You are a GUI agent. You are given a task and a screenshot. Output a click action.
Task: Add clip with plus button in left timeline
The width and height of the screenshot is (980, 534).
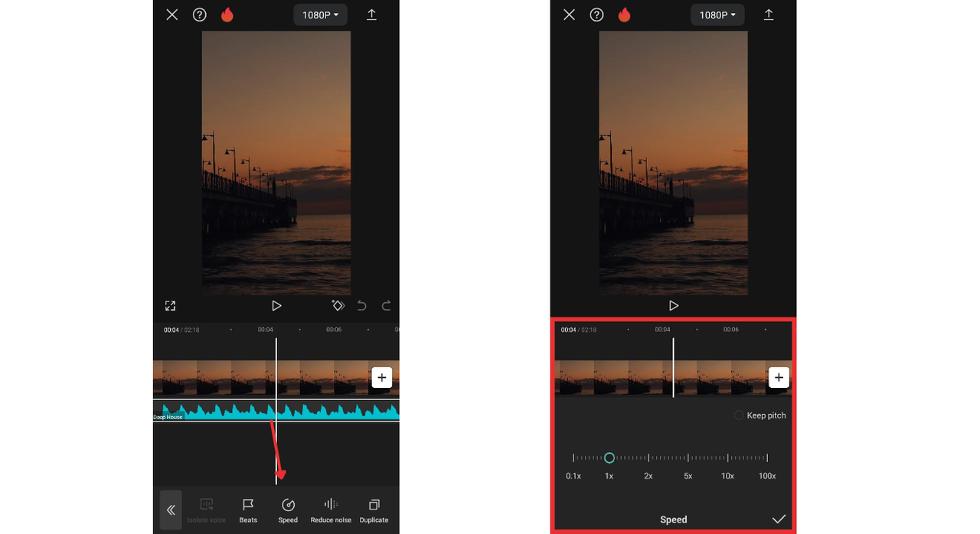click(381, 377)
